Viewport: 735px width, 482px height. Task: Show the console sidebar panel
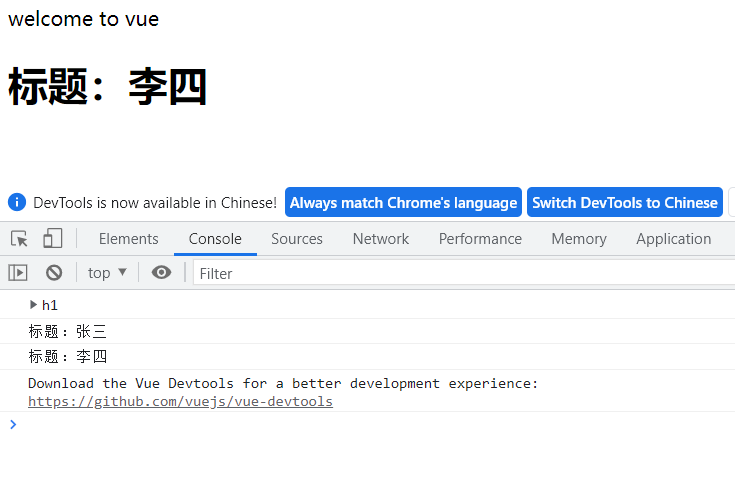(x=18, y=272)
